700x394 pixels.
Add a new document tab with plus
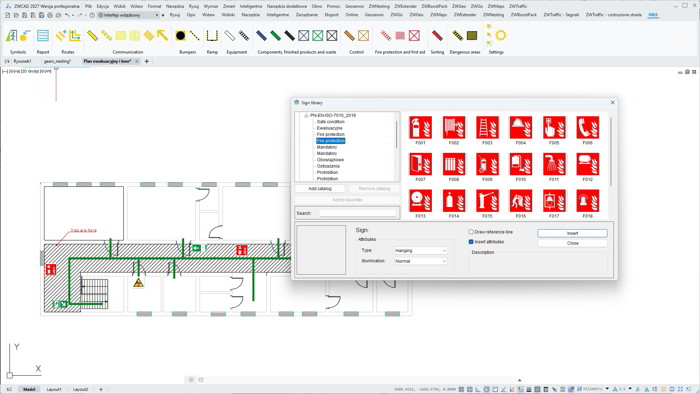[146, 61]
